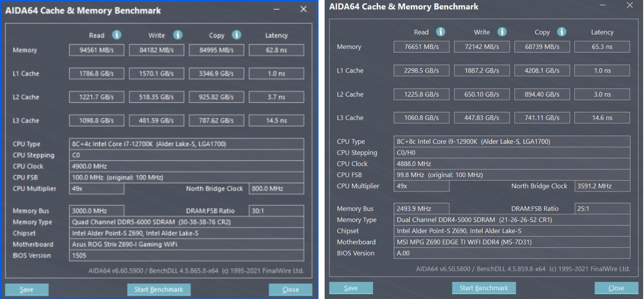Click the Copy info icon in the right window

[562, 31]
